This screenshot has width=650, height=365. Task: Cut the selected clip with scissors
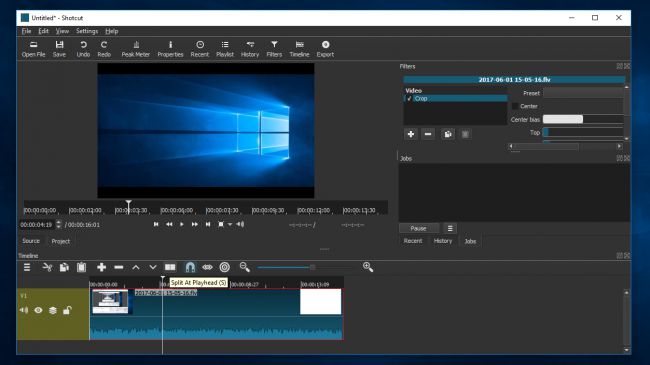tap(47, 268)
